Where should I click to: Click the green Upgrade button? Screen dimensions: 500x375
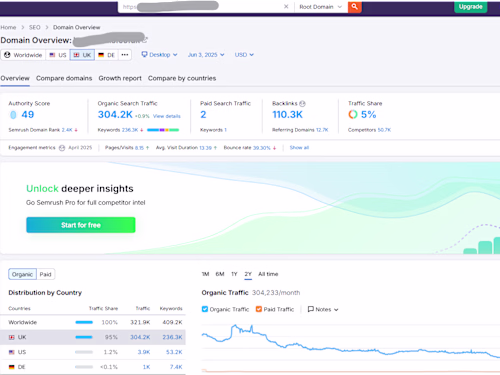tap(470, 7)
